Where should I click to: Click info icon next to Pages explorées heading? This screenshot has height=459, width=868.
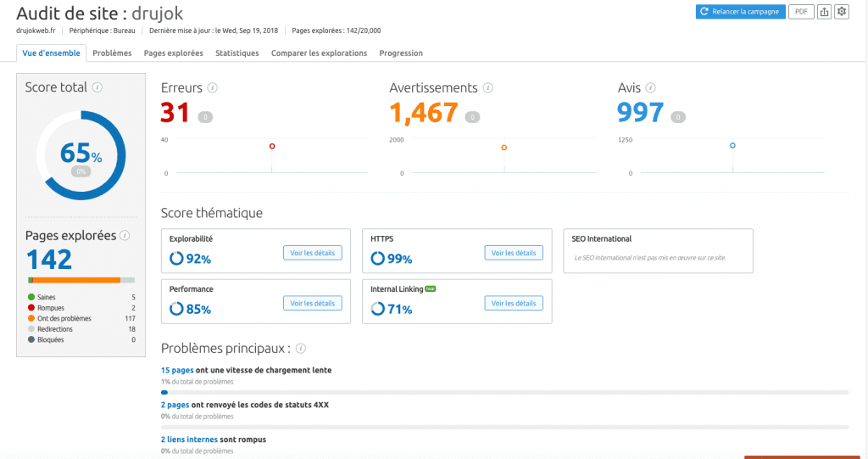tap(125, 236)
